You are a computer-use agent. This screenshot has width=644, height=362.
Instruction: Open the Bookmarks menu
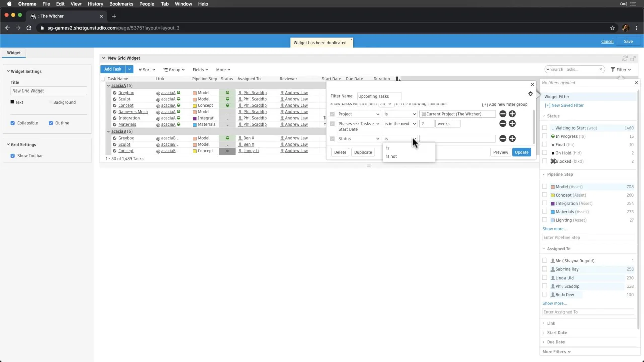click(121, 4)
